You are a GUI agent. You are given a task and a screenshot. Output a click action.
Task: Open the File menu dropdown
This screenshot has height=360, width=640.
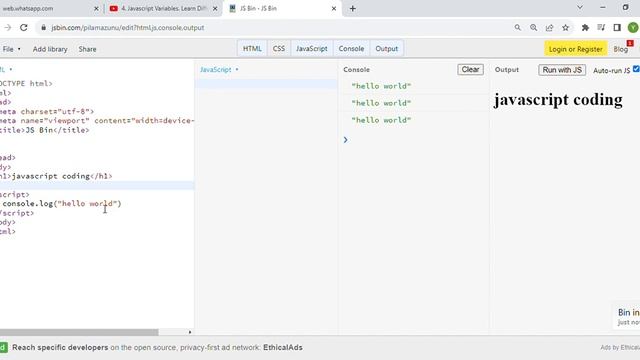(11, 49)
